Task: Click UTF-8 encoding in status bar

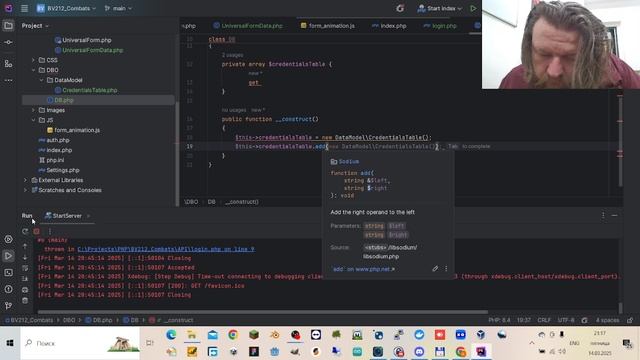Action: [x=566, y=320]
